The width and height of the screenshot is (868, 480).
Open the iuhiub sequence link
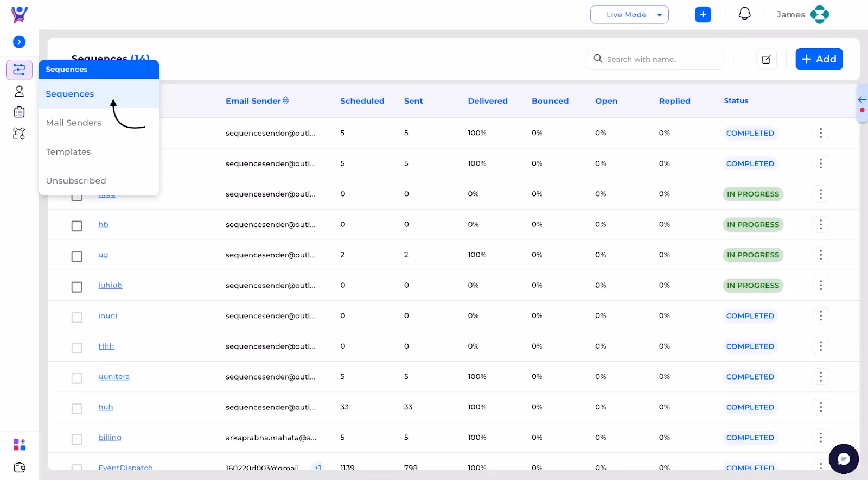[x=110, y=285]
